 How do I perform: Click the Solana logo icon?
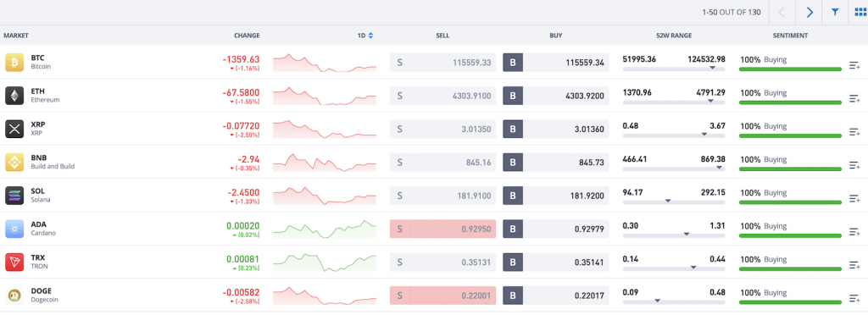pos(14,196)
